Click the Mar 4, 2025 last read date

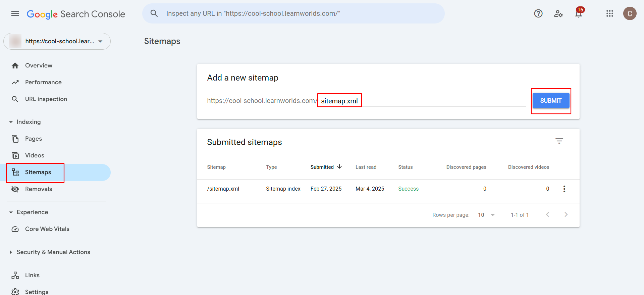pyautogui.click(x=370, y=189)
